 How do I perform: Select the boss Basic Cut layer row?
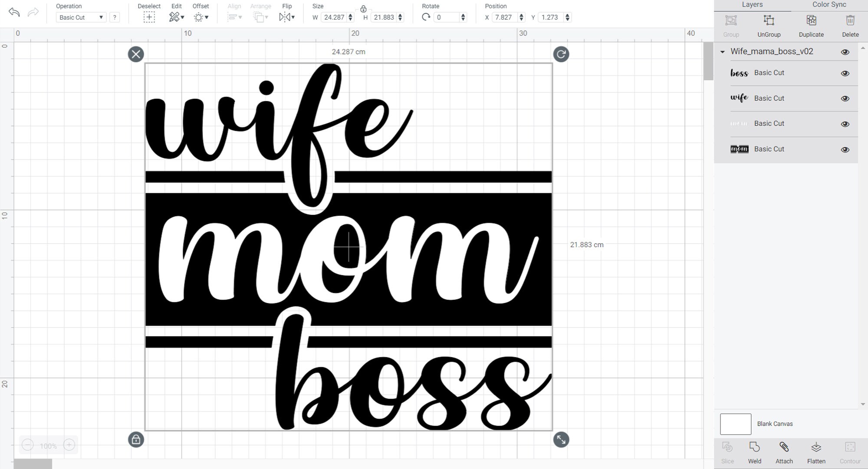tap(786, 73)
